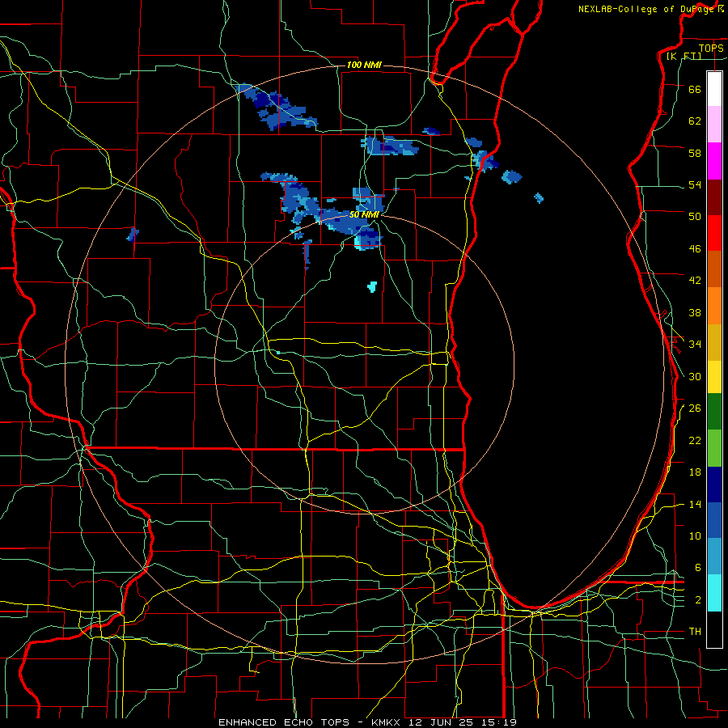
Task: Click the legend value "TH"
Action: click(695, 632)
